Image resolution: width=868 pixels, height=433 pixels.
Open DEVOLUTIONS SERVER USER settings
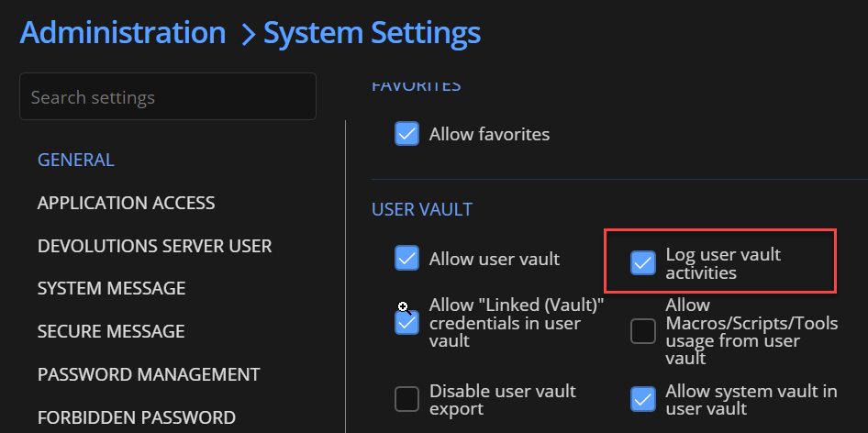click(x=154, y=246)
